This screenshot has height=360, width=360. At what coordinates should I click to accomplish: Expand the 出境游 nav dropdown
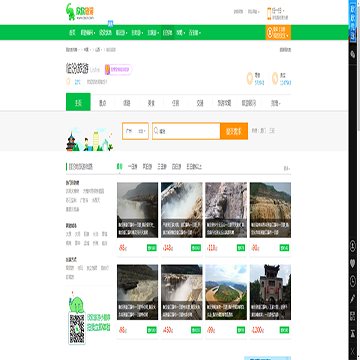(153, 33)
